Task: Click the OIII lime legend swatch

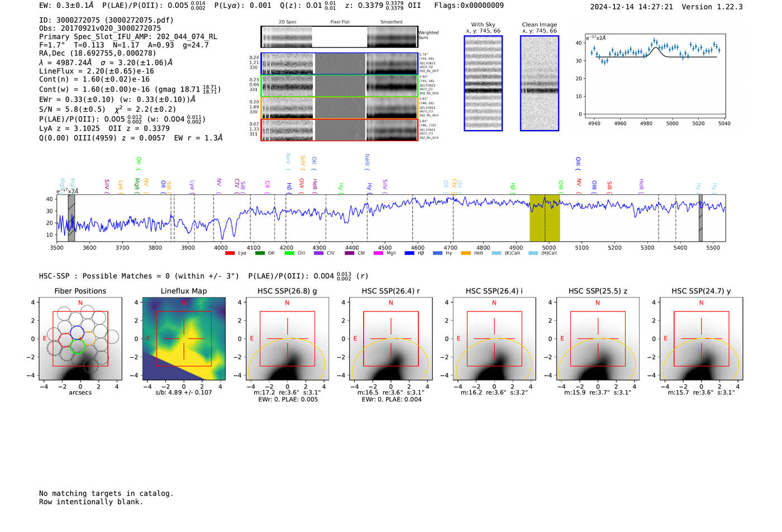Action: click(289, 253)
